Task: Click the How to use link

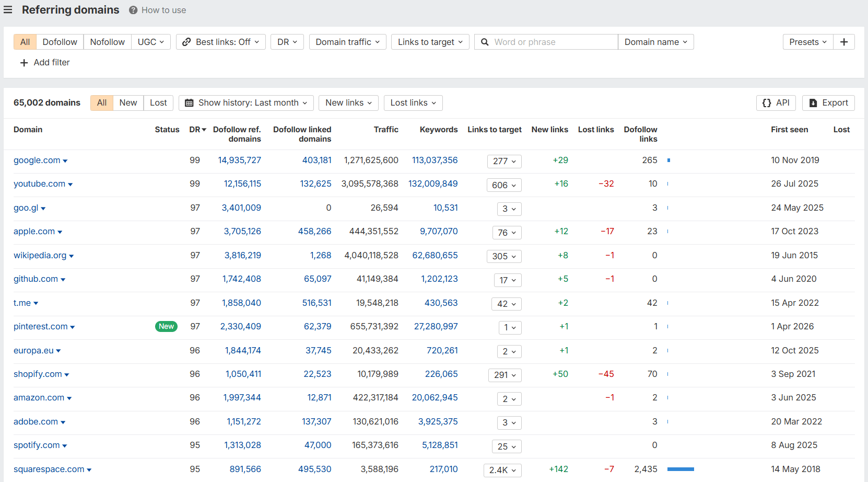Action: pyautogui.click(x=163, y=10)
